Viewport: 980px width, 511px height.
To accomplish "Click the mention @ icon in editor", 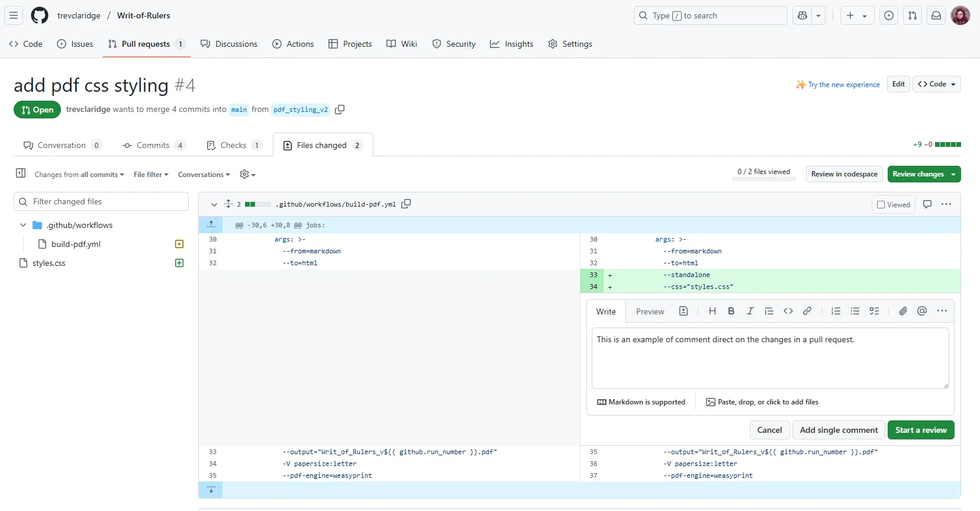I will (x=921, y=311).
